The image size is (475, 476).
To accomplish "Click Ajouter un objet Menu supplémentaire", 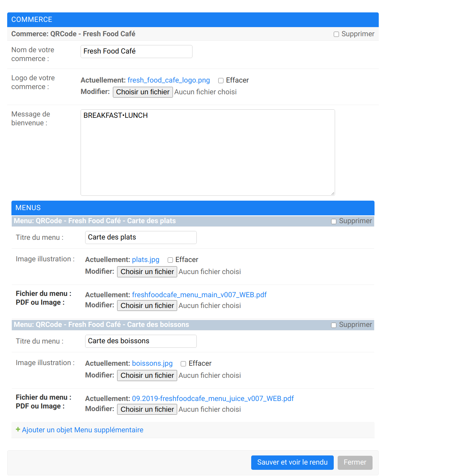I will [x=83, y=430].
